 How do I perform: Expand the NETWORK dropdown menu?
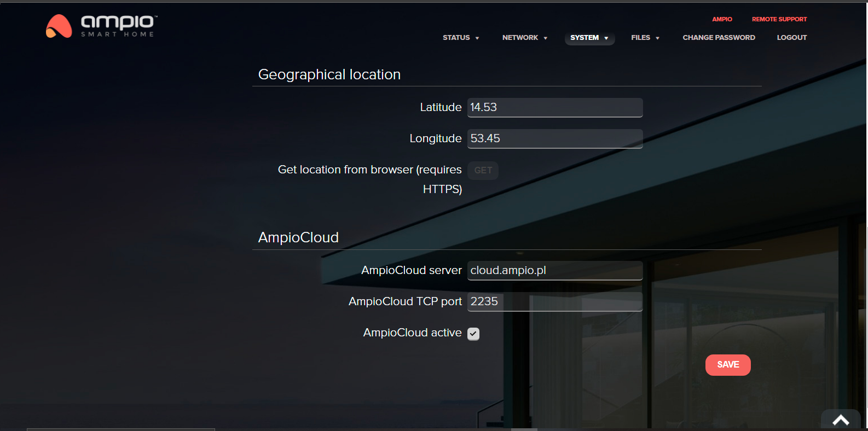pyautogui.click(x=525, y=38)
